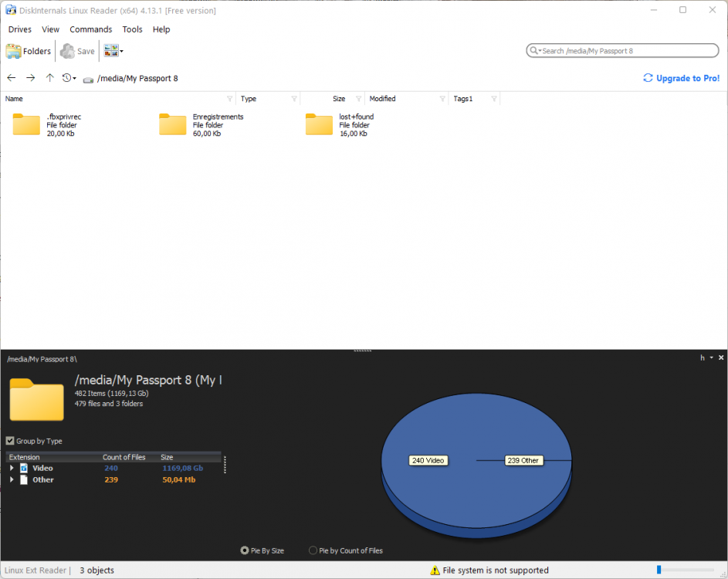This screenshot has height=579, width=728.
Task: Toggle the Group by Type checkbox
Action: 10,441
